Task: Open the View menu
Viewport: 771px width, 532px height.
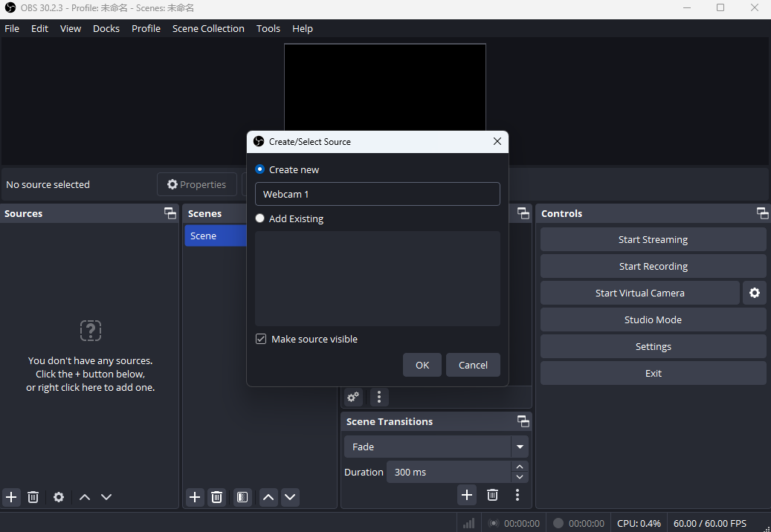Action: [x=71, y=28]
